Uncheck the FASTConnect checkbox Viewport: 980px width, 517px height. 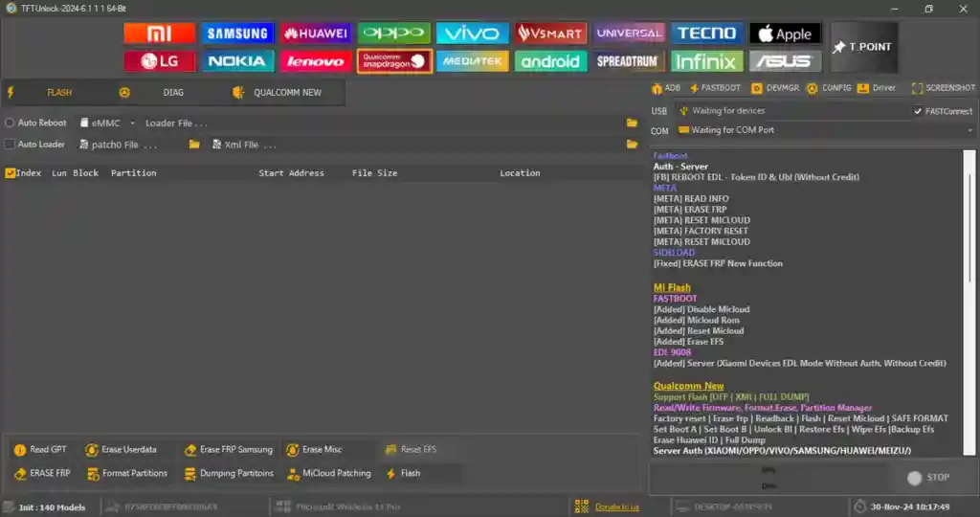(918, 111)
